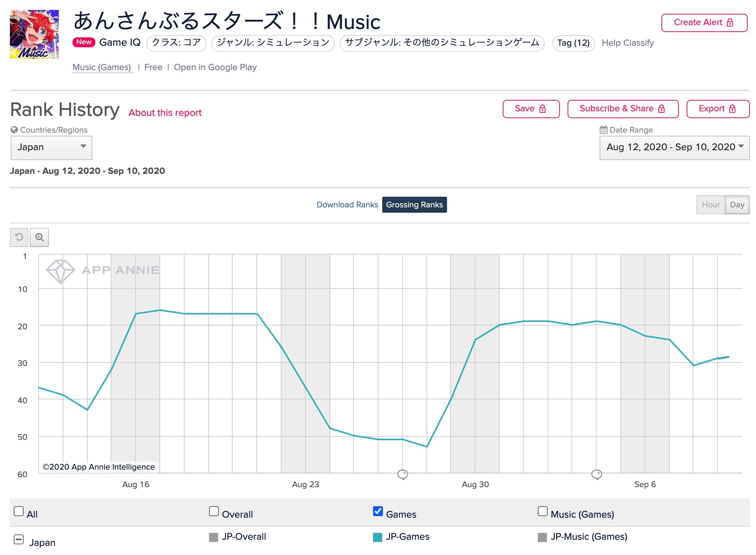Collapse the Japan row expander
The width and height of the screenshot is (756, 555).
(x=19, y=539)
